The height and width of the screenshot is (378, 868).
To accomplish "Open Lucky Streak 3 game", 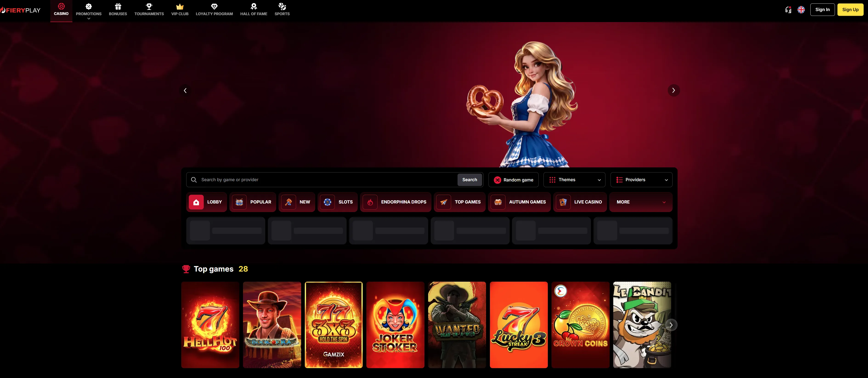I will point(519,325).
